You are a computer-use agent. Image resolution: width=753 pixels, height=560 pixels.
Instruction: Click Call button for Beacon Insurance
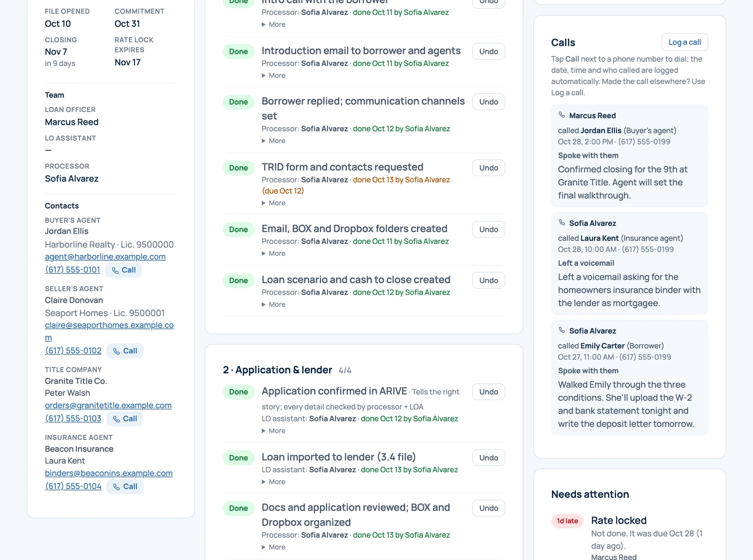pos(125,487)
